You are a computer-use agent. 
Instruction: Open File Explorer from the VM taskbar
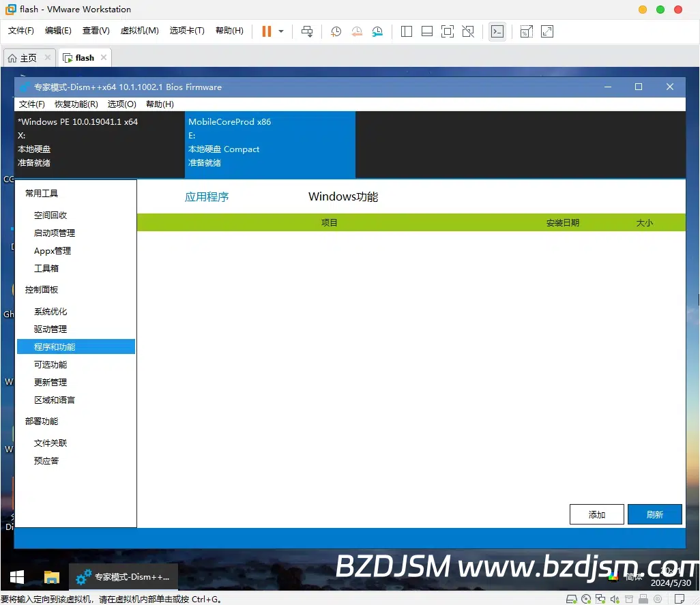pos(52,577)
